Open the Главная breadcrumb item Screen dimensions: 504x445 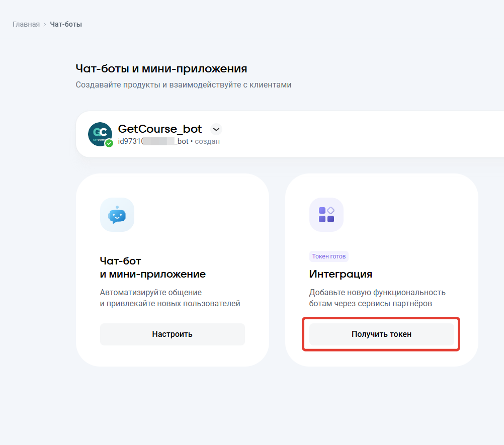[x=26, y=24]
